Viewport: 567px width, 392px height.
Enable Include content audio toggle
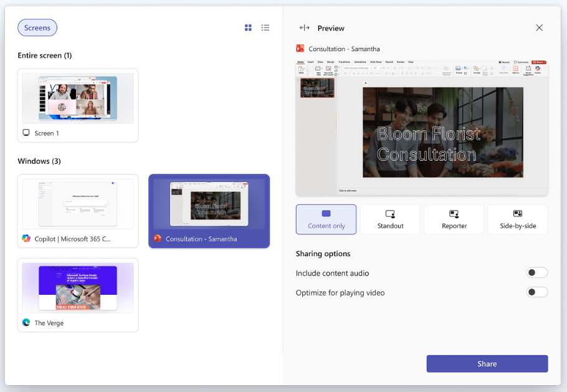[x=536, y=273]
